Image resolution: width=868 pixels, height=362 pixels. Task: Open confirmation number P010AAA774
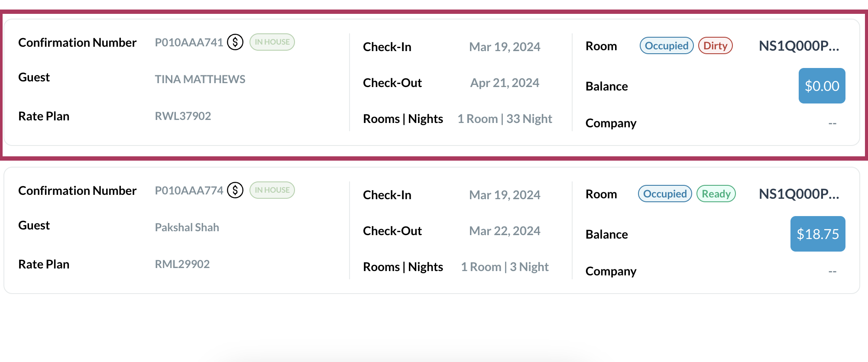click(189, 191)
